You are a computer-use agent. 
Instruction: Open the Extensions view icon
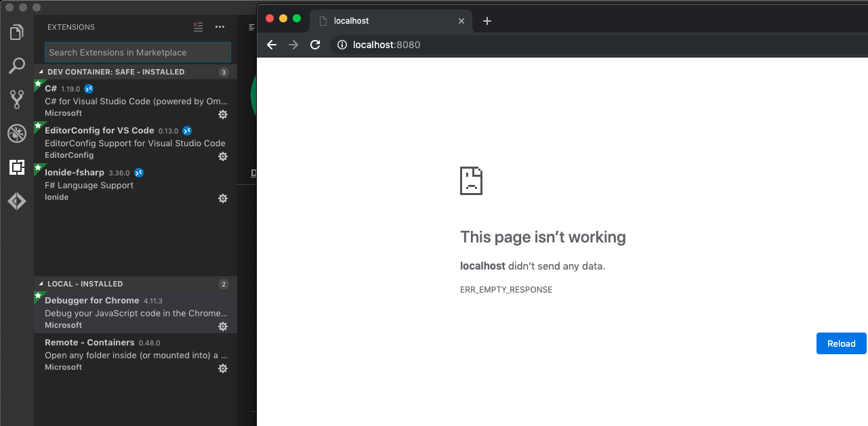click(x=17, y=167)
